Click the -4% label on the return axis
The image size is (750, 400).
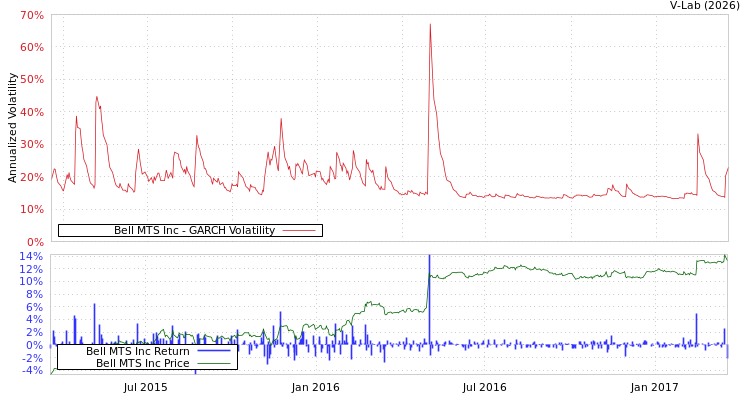coord(31,371)
